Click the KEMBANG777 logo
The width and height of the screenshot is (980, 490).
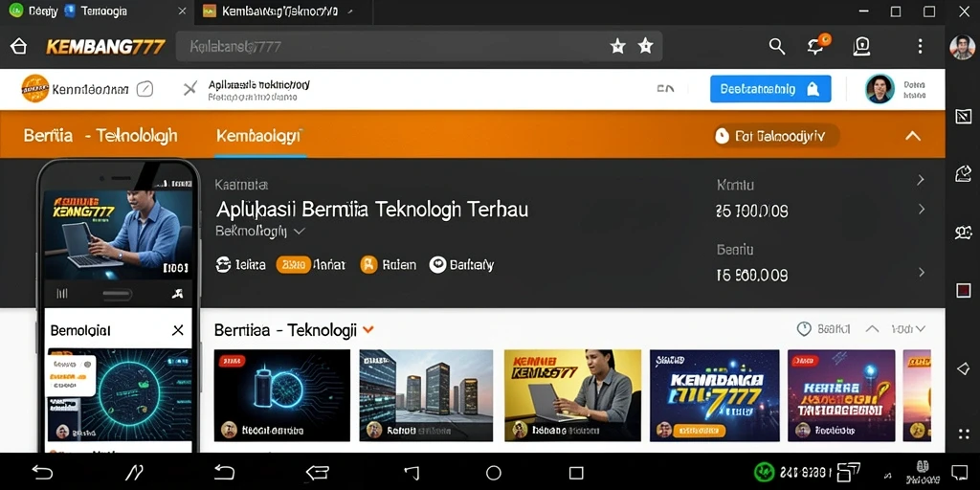105,47
